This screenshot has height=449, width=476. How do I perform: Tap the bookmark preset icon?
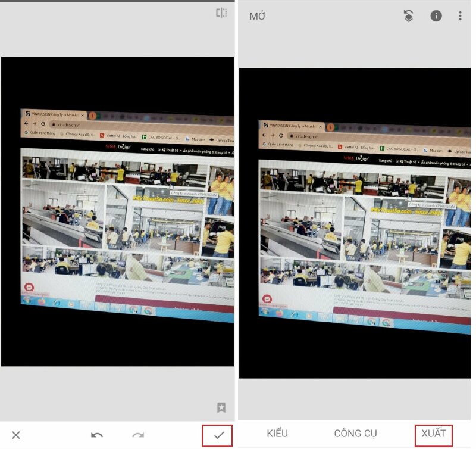coord(221,407)
